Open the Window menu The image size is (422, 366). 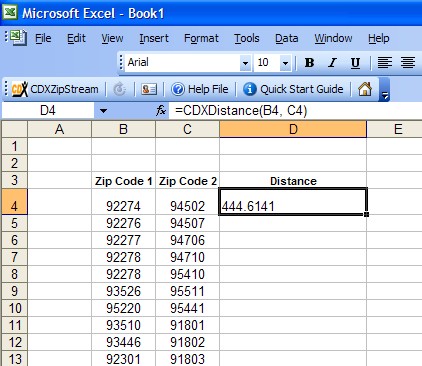pyautogui.click(x=333, y=38)
